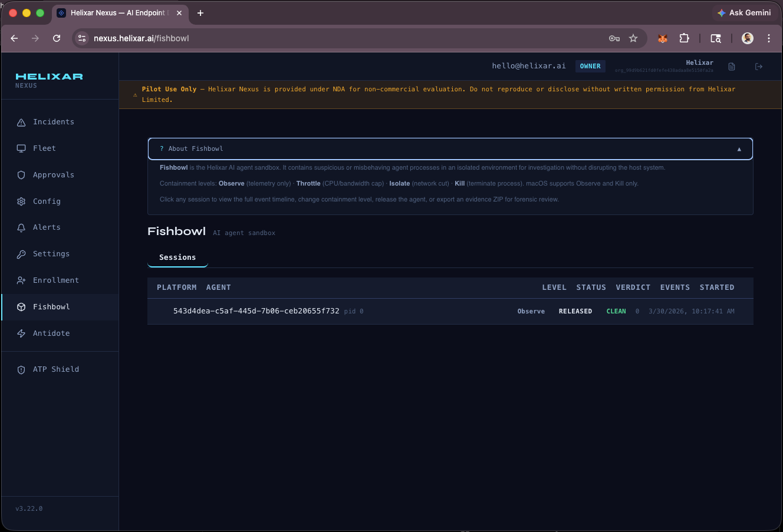Open the MetaMask fox extension
Screen dimensions: 783x532
click(663, 38)
